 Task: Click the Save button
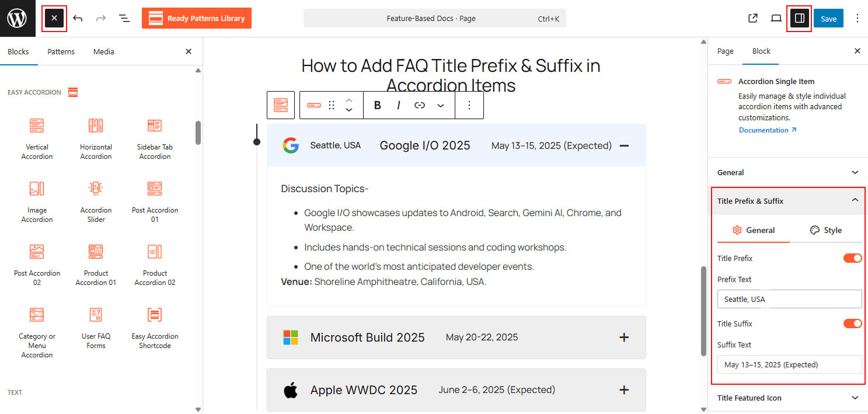828,18
